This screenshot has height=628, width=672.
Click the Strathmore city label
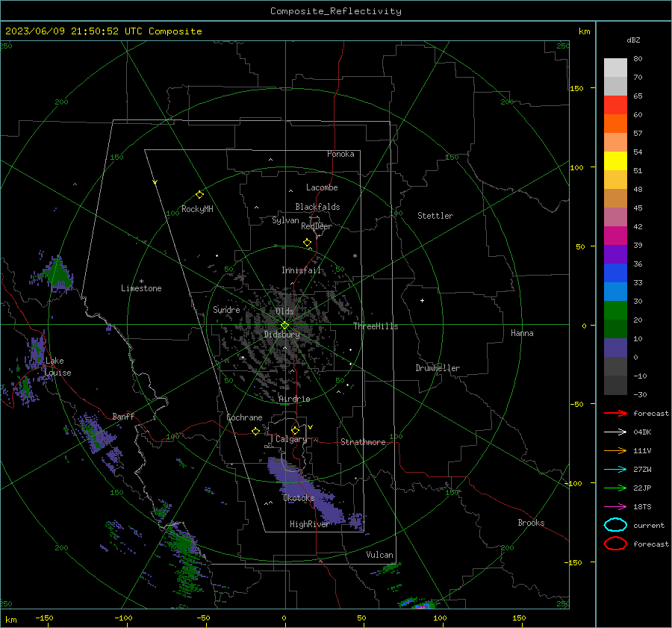pyautogui.click(x=363, y=442)
